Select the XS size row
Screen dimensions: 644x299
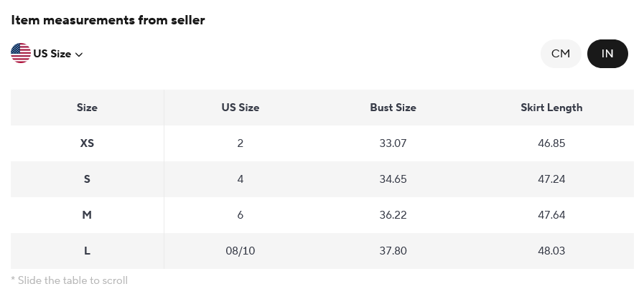(x=87, y=143)
